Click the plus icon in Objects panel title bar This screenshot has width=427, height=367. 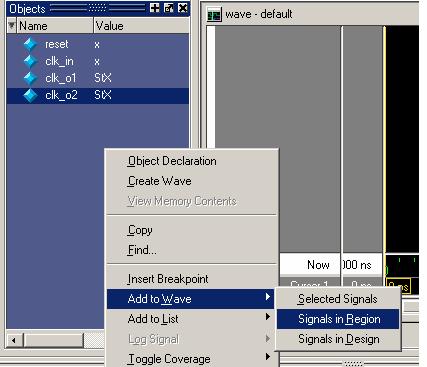[155, 8]
